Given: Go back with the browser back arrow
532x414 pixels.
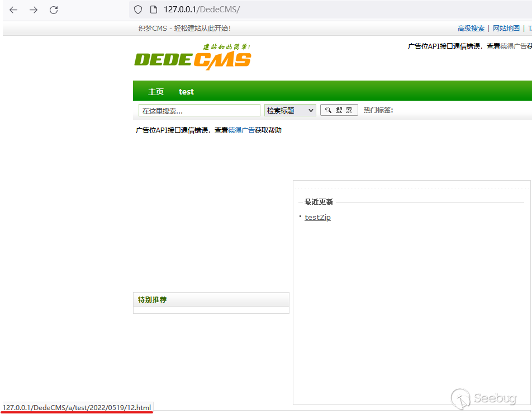Looking at the screenshot, I should click(x=13, y=10).
